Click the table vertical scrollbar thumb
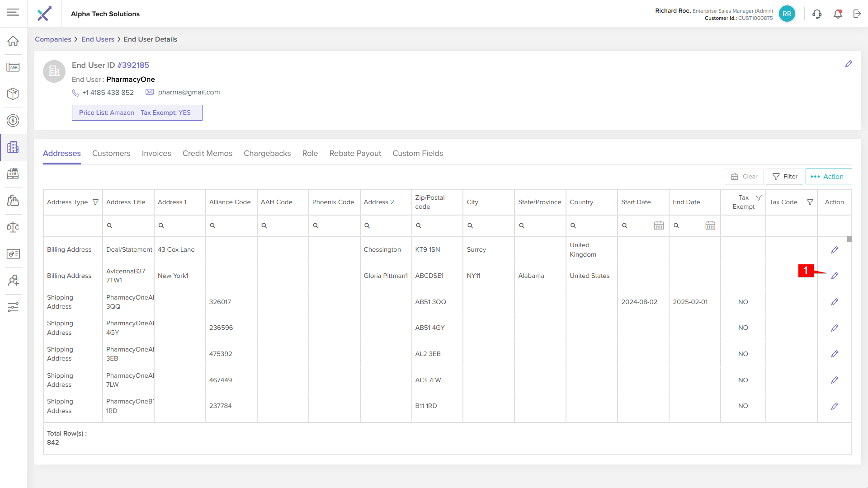 pos(849,239)
